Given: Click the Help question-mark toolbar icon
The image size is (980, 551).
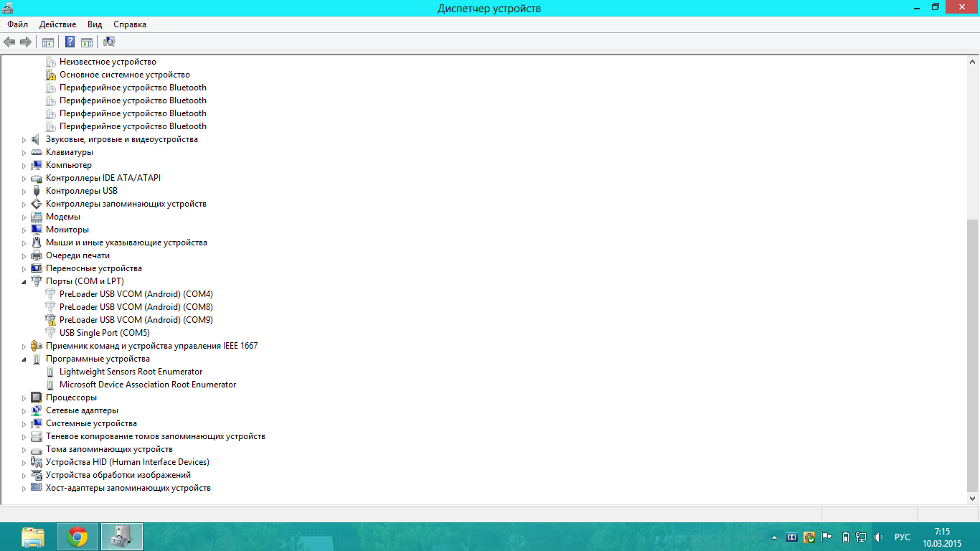Looking at the screenshot, I should point(70,42).
